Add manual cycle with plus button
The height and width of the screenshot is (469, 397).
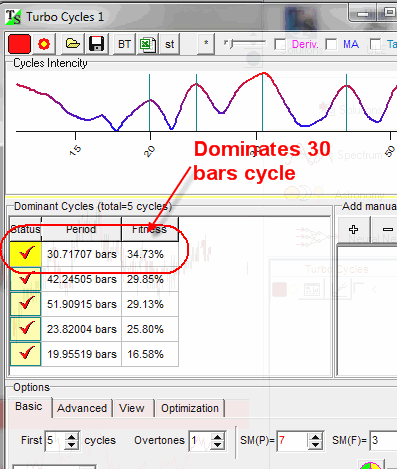pyautogui.click(x=354, y=229)
